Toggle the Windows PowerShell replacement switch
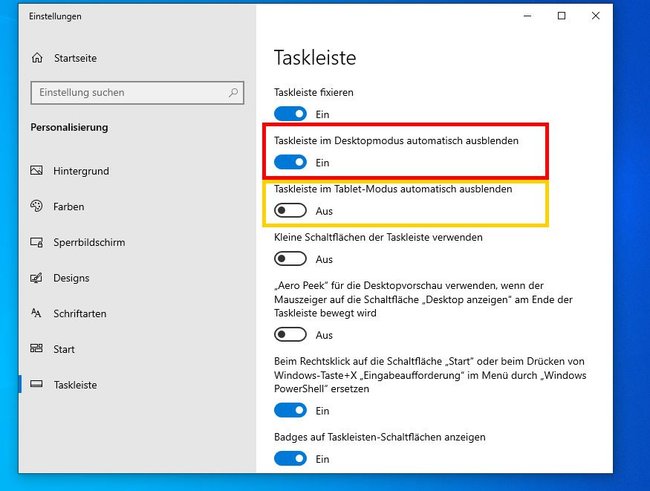This screenshot has width=650, height=491. [x=290, y=411]
